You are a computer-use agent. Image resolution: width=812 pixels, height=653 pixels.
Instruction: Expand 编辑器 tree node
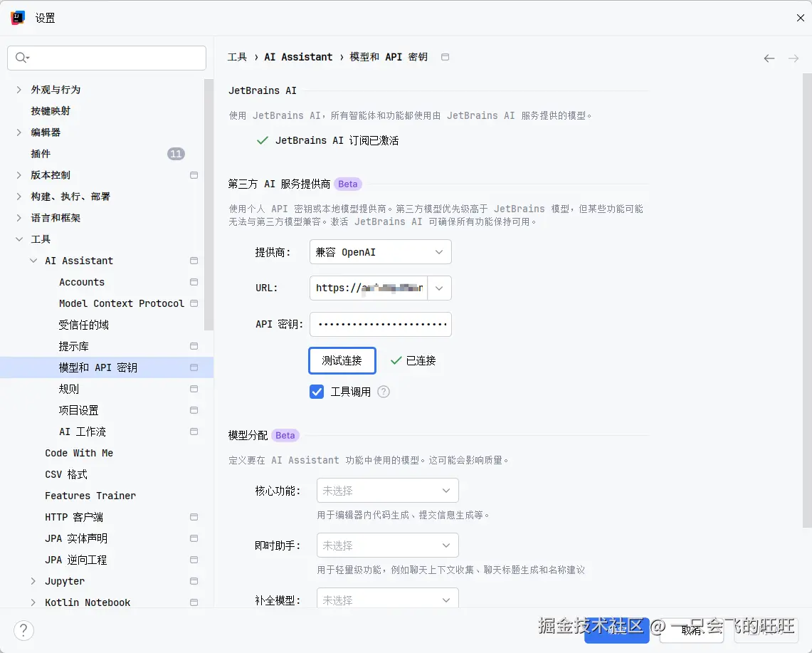click(x=19, y=132)
